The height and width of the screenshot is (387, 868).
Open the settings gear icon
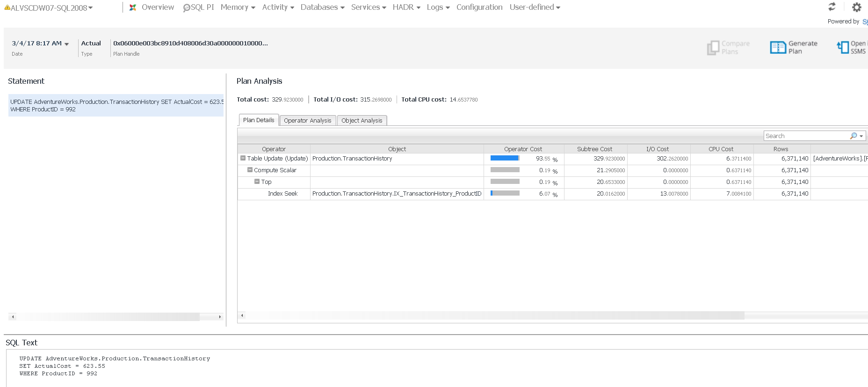coord(856,7)
